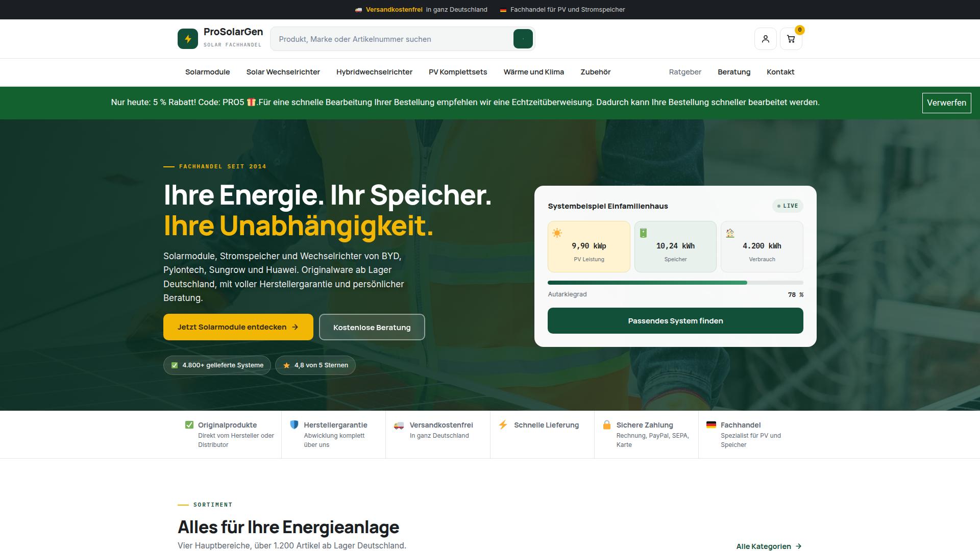Click the Originalprodukte feature title
The height and width of the screenshot is (551, 980).
pyautogui.click(x=227, y=425)
